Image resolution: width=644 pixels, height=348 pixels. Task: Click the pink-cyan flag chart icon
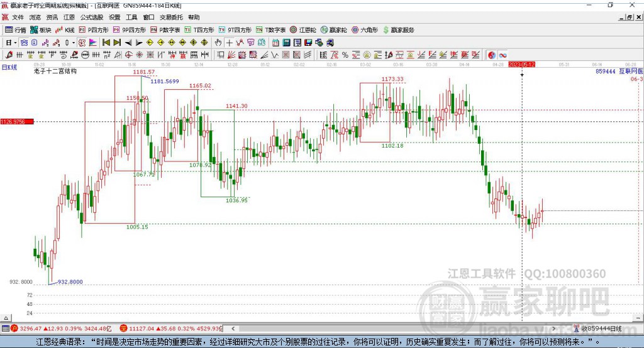pos(93,43)
